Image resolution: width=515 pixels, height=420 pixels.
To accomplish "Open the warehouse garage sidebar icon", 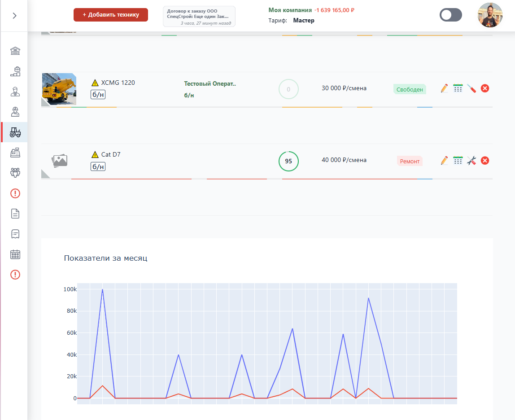I will click(x=15, y=51).
